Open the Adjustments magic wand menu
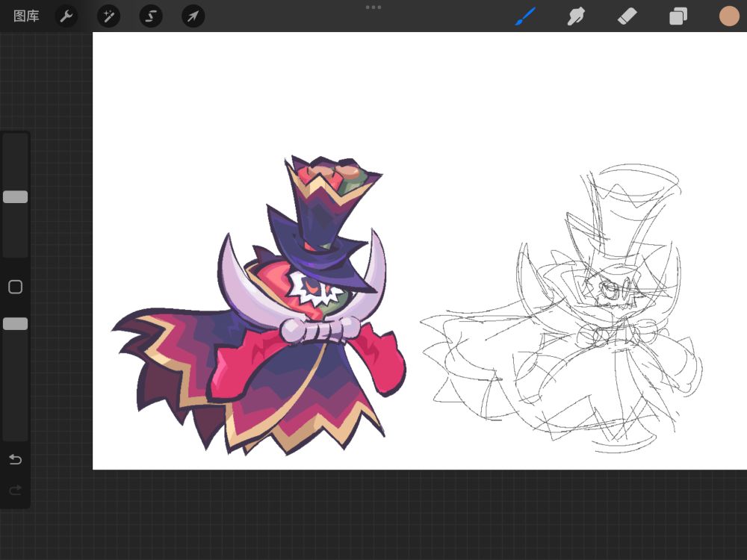The height and width of the screenshot is (560, 747). click(x=108, y=16)
